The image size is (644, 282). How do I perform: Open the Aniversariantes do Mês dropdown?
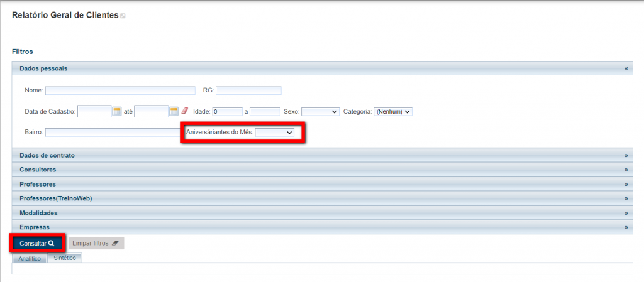(275, 133)
